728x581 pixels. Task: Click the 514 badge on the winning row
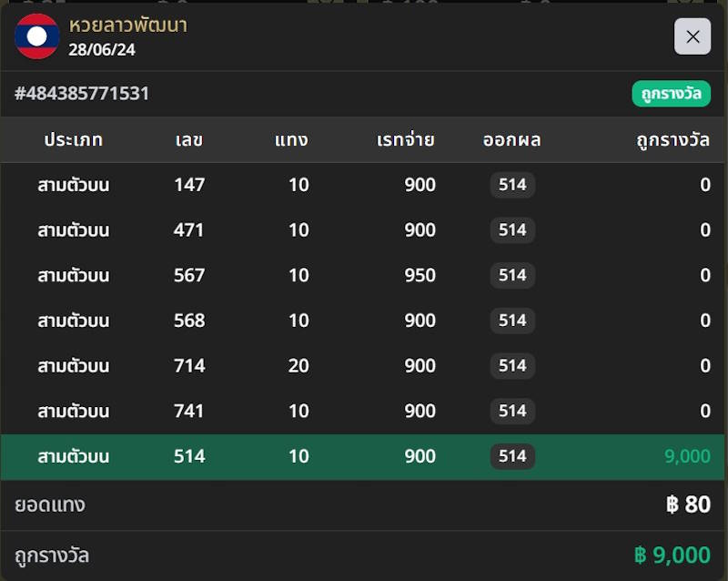tap(512, 456)
